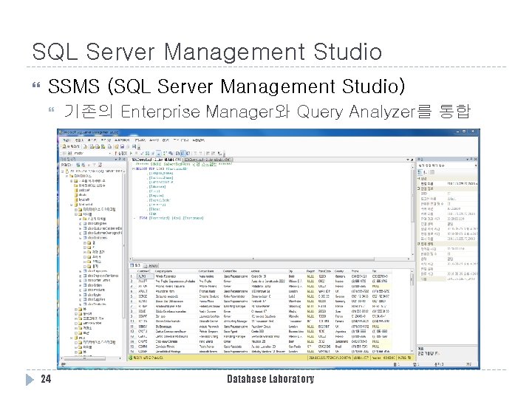532x399 pixels.
Task: Switch to the second SQLQuery editor tab
Action: (x=208, y=159)
